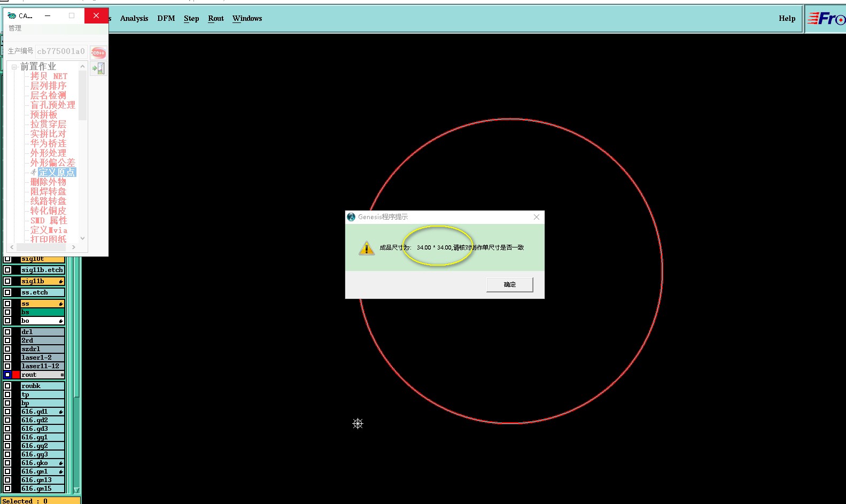Screen dimensions: 846x504
Task: Toggle display checkbox for 2rd layer
Action: [7, 340]
